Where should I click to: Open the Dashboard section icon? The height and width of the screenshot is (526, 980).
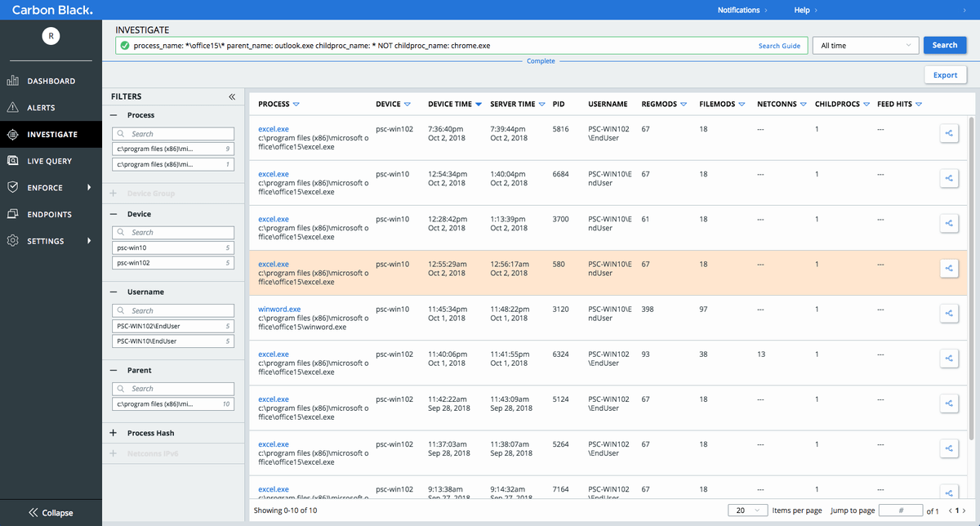pyautogui.click(x=12, y=81)
